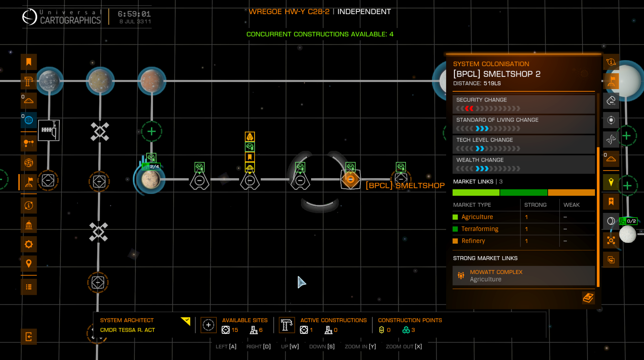Open the target circle tab in right panel

(611, 120)
